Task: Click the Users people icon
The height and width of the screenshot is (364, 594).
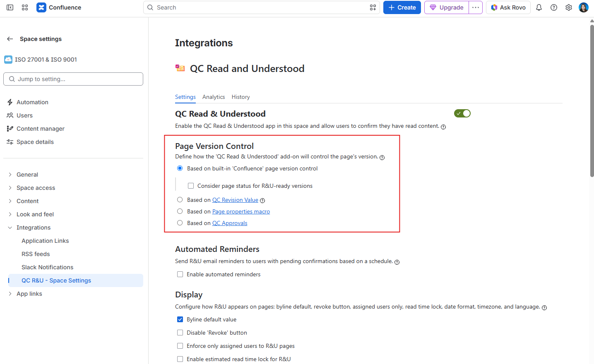Action: point(10,115)
